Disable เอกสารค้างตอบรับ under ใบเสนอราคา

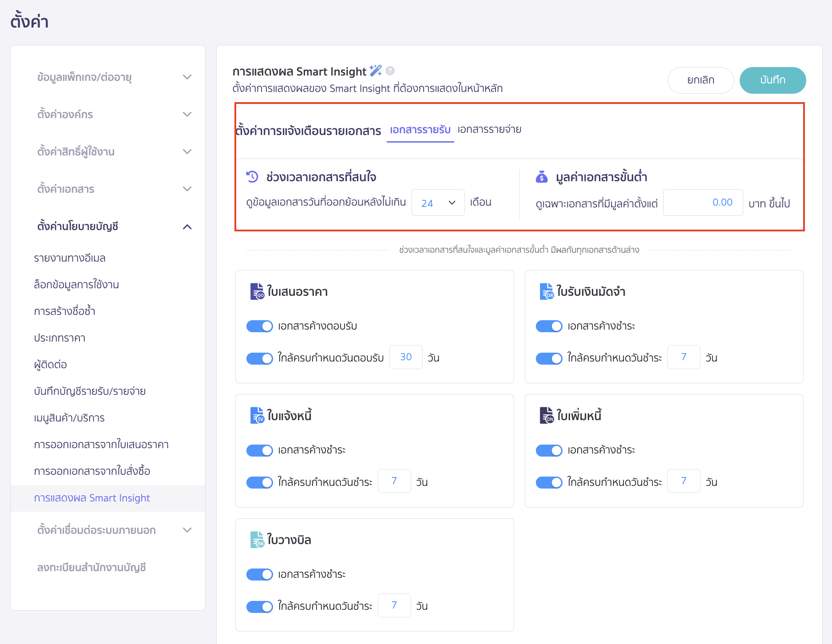(259, 326)
